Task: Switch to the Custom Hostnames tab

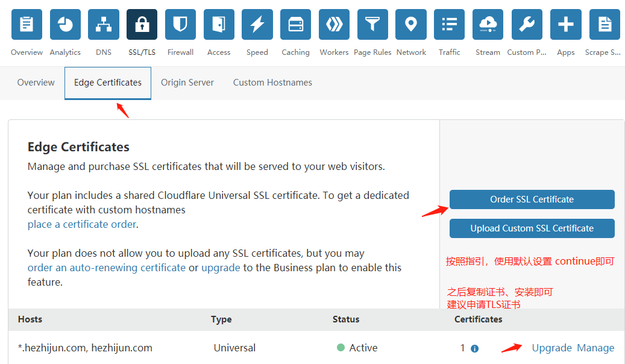Action: click(272, 83)
